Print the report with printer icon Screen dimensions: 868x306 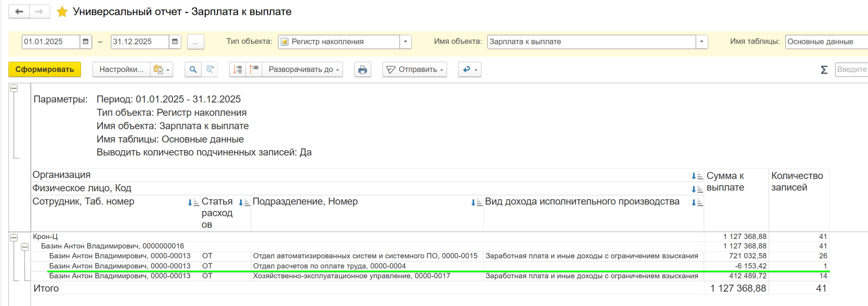(363, 69)
